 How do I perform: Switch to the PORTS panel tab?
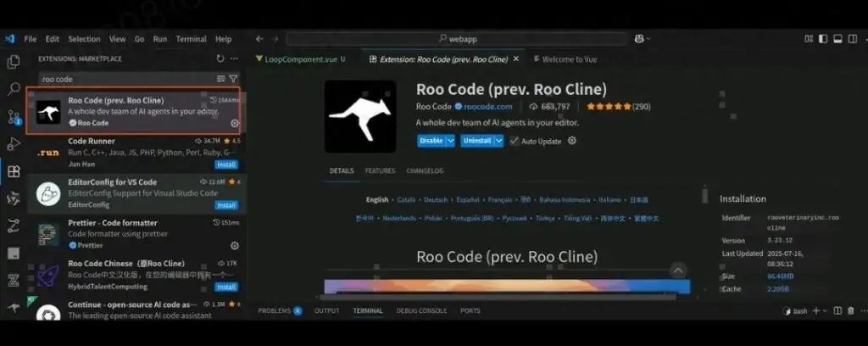[x=470, y=311]
